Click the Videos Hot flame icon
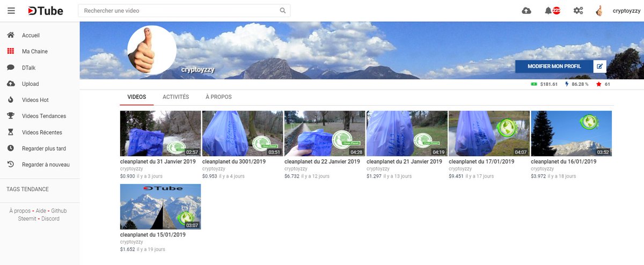Screen dimensions: 644x265 click(11, 100)
